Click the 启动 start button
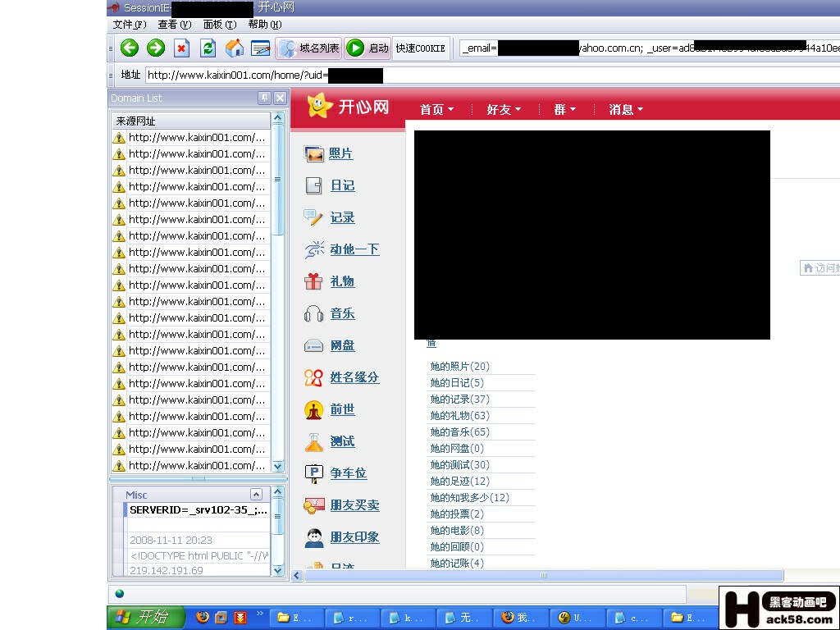Image resolution: width=840 pixels, height=630 pixels. coord(367,48)
